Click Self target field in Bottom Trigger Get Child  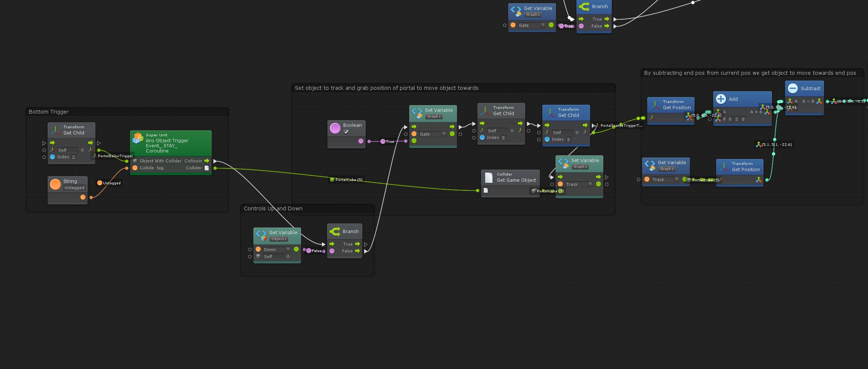coord(67,150)
